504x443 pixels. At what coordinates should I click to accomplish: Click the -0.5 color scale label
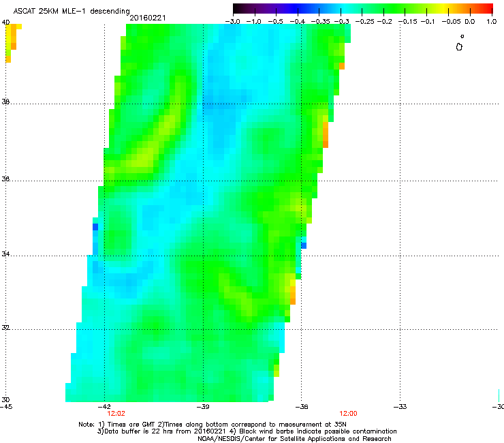(275, 22)
